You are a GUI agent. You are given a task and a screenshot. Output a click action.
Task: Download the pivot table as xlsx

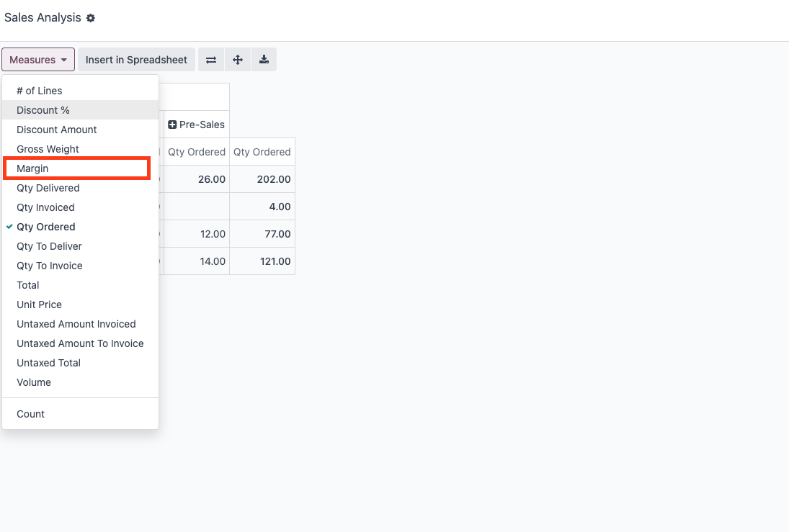point(264,60)
